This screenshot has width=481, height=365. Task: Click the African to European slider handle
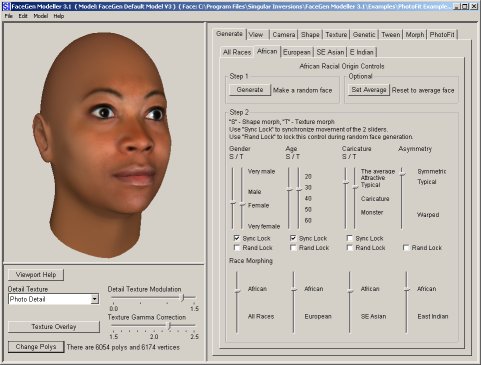coord(294,290)
